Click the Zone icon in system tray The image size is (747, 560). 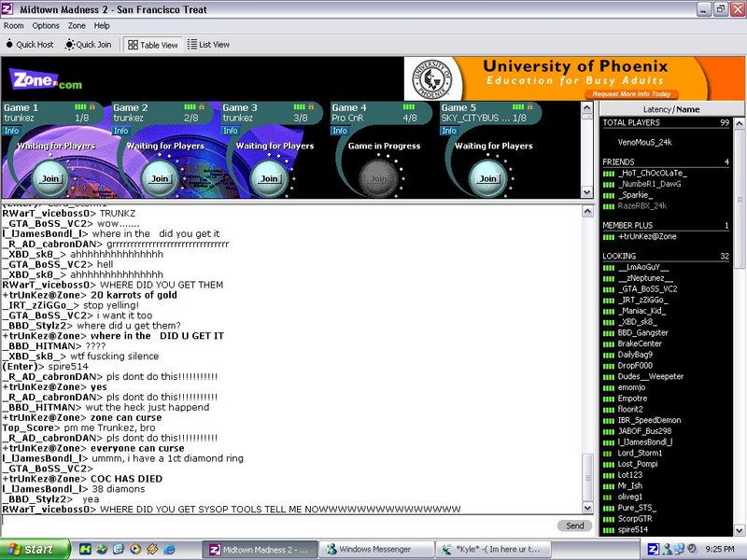(x=654, y=550)
